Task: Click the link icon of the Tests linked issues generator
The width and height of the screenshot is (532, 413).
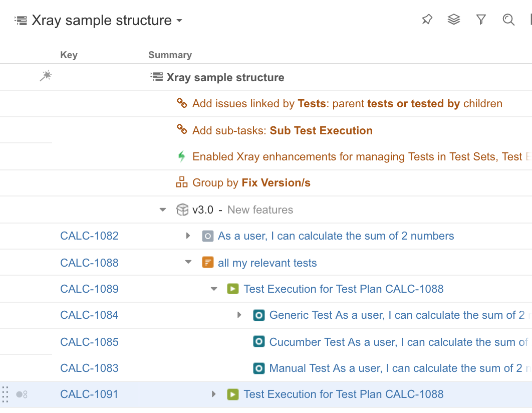Action: [x=182, y=103]
